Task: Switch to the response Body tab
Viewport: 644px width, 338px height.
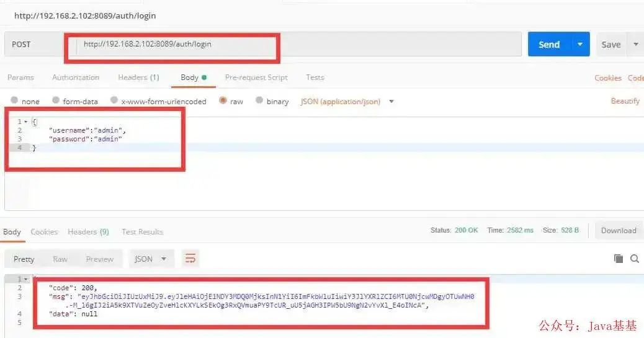Action: point(12,231)
